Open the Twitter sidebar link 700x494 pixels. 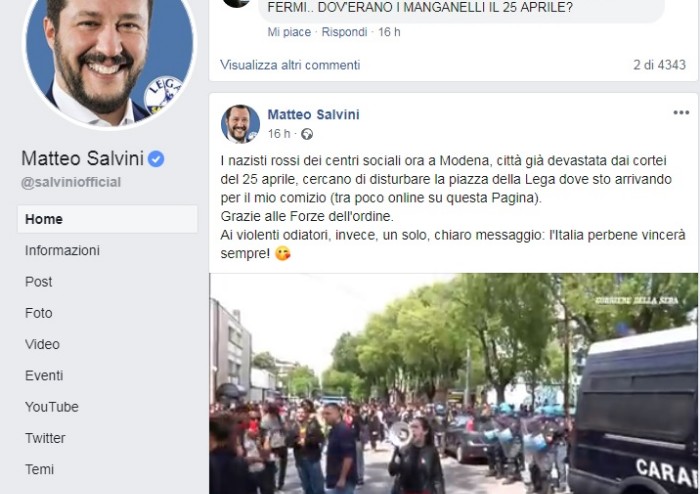tap(45, 438)
